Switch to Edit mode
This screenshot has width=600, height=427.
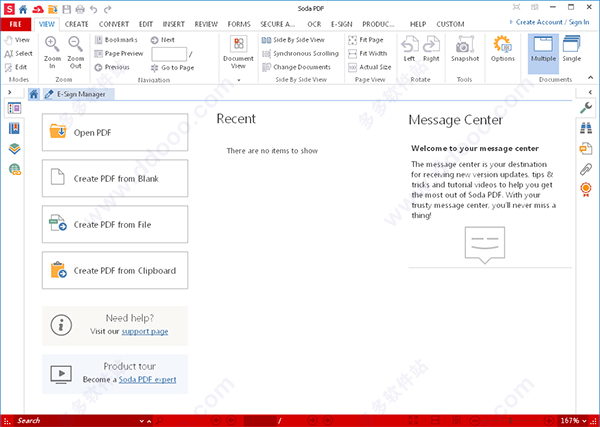[16, 67]
